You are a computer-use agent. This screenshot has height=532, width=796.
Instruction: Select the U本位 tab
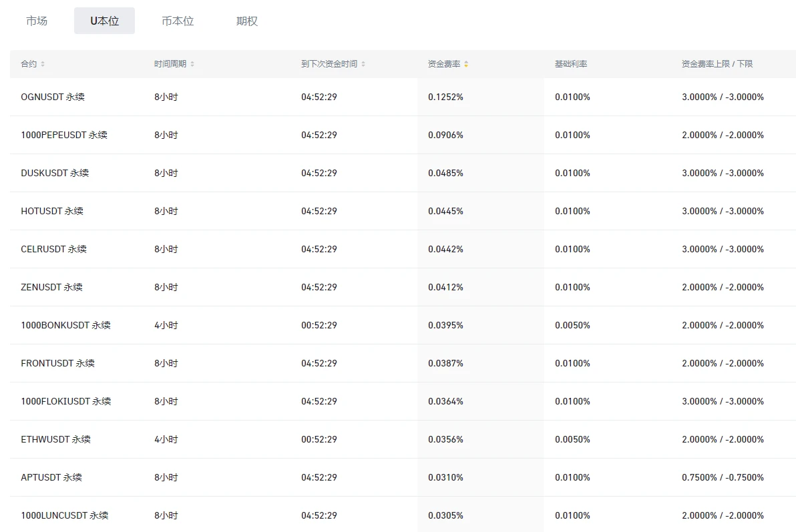(x=104, y=21)
